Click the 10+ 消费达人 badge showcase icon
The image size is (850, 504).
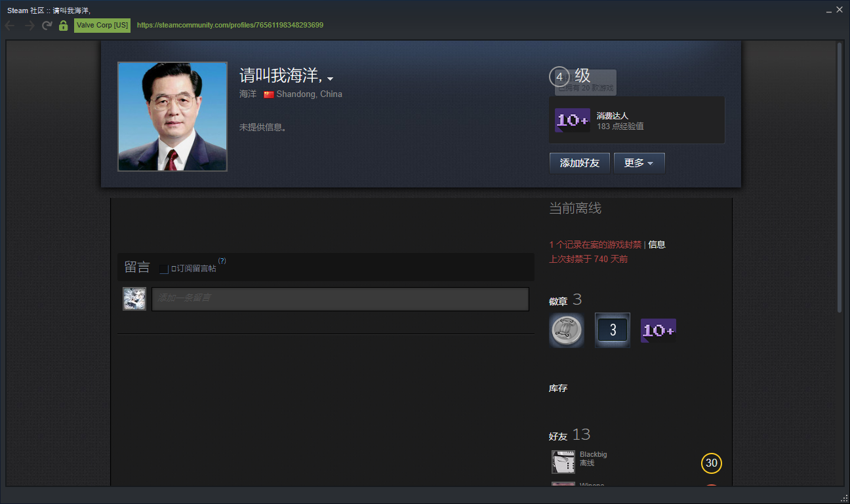(572, 120)
